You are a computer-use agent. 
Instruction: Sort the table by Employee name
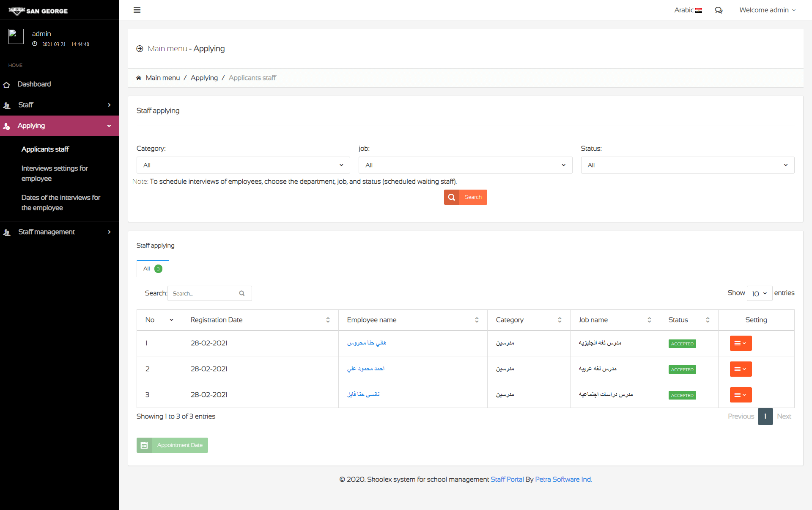tap(413, 320)
